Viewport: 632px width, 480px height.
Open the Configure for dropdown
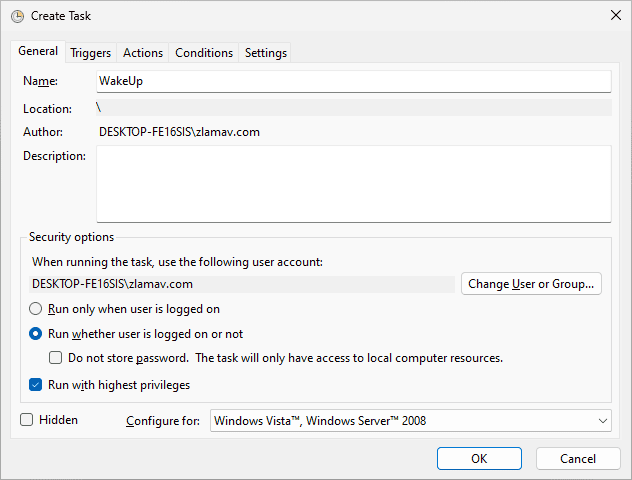(x=410, y=421)
